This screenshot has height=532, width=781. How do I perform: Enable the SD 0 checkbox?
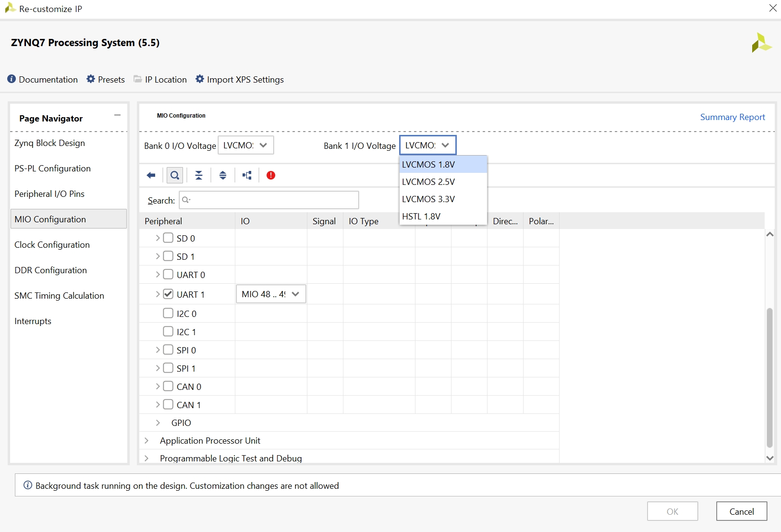(x=168, y=238)
